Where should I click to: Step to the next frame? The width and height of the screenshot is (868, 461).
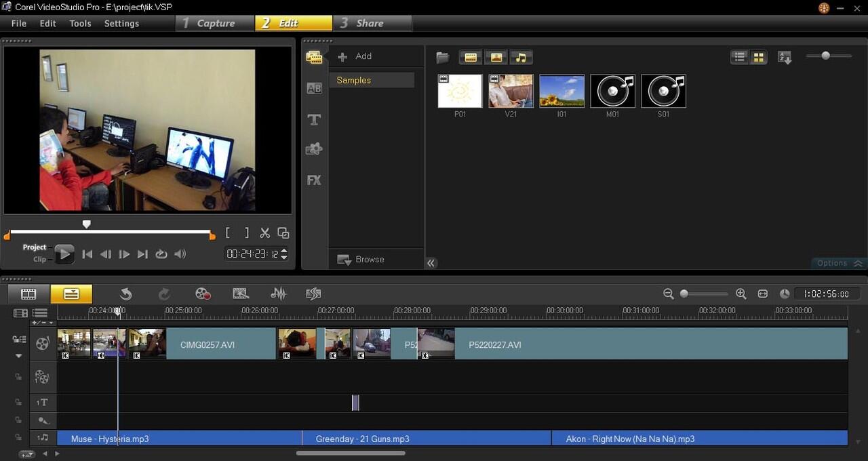point(124,254)
